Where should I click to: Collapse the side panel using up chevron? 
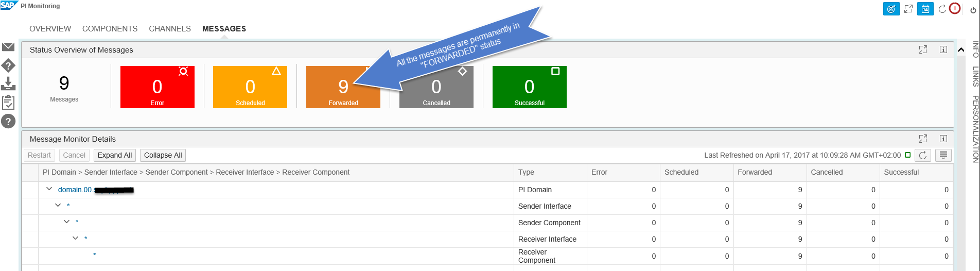coord(961,50)
